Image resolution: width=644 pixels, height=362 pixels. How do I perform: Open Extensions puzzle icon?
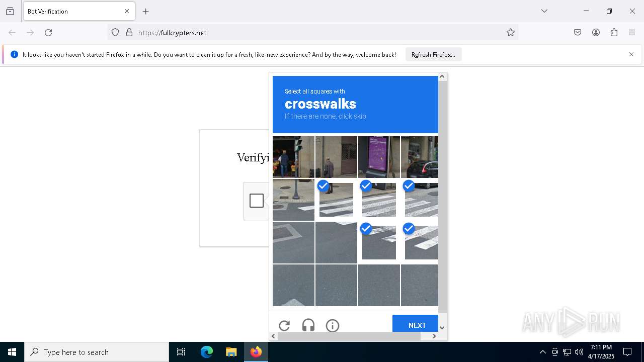[614, 33]
